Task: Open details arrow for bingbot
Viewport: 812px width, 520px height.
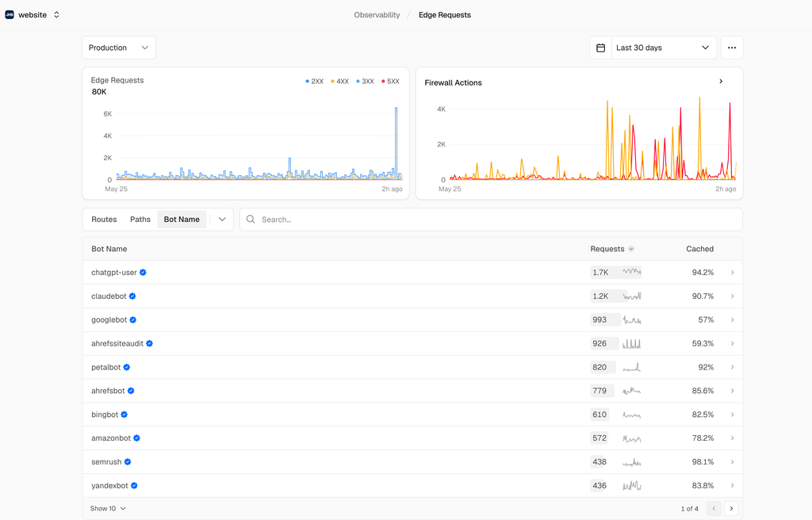Action: (x=732, y=415)
